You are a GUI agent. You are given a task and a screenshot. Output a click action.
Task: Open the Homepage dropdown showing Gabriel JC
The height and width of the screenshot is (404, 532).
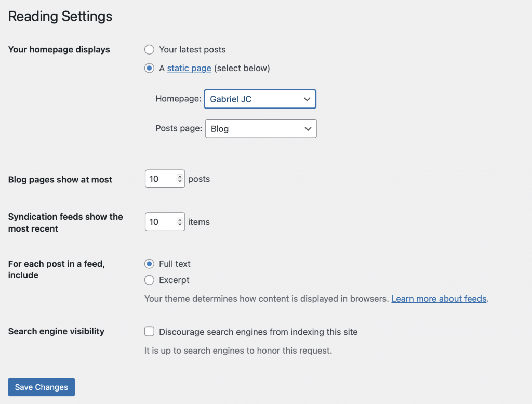255,99
